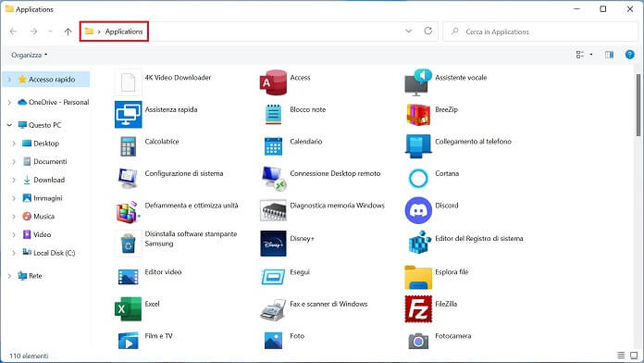Expand the Video node
The height and width of the screenshot is (363, 644).
[x=14, y=234]
